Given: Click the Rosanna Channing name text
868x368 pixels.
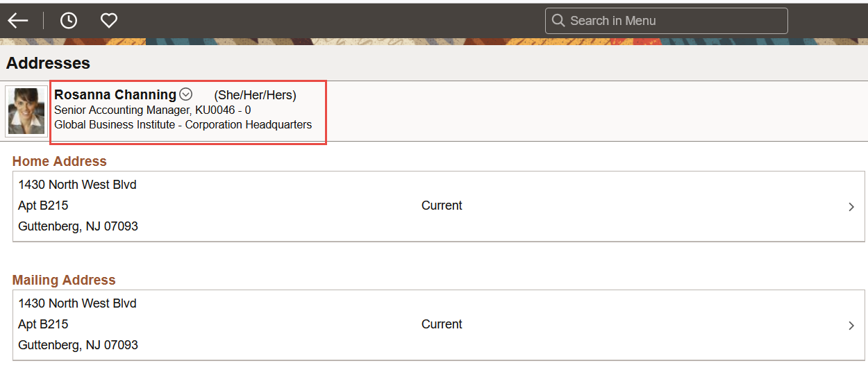Looking at the screenshot, I should [115, 95].
